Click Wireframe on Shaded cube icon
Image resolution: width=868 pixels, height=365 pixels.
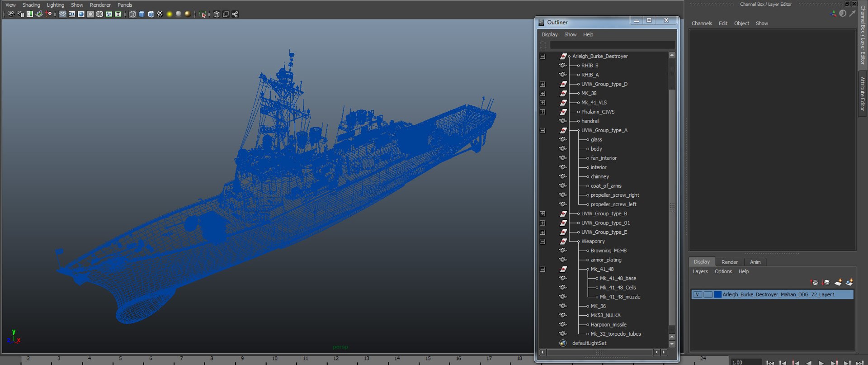coord(151,14)
